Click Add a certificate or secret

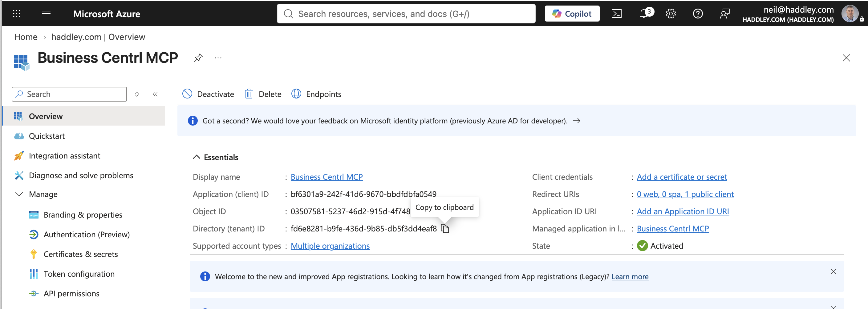pyautogui.click(x=682, y=177)
